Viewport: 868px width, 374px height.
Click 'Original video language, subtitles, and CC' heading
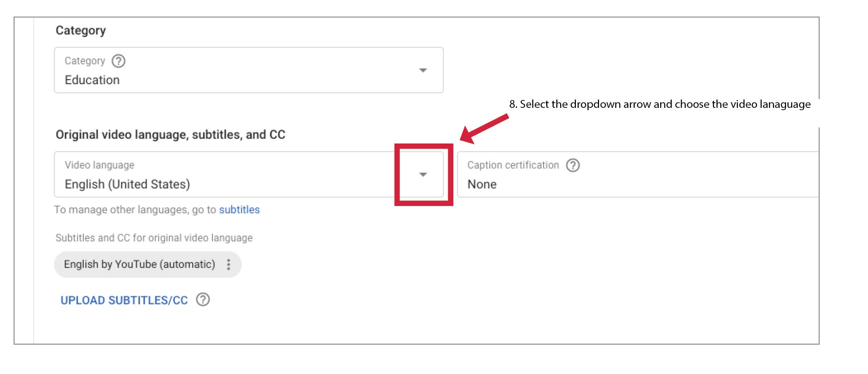(170, 135)
